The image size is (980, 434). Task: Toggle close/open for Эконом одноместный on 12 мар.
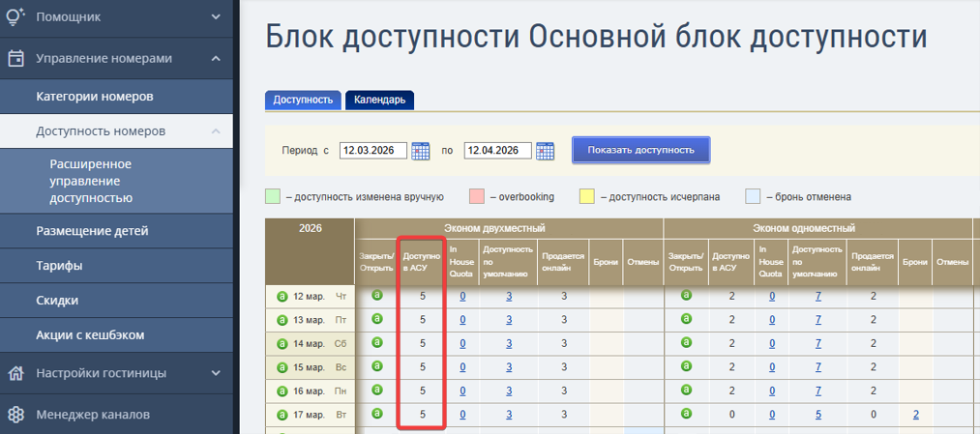686,295
